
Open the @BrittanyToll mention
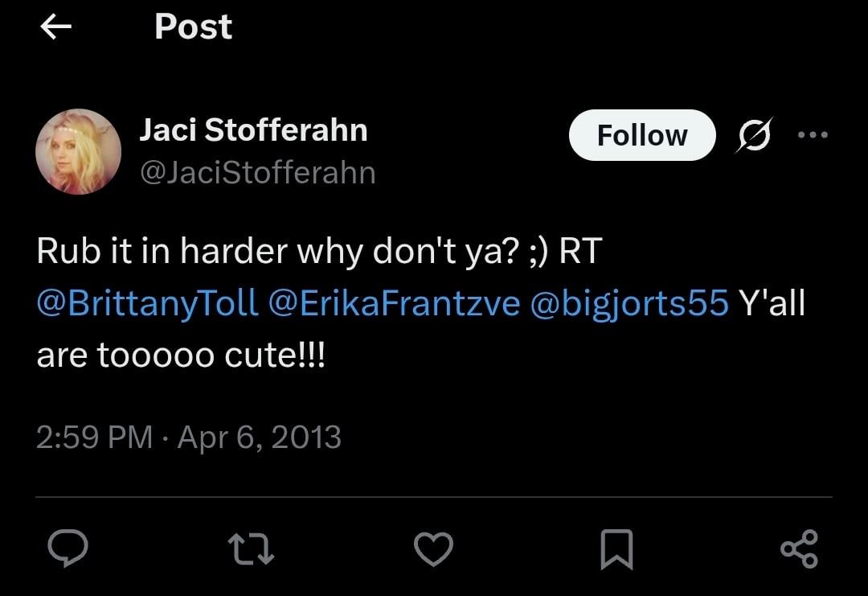coord(147,303)
